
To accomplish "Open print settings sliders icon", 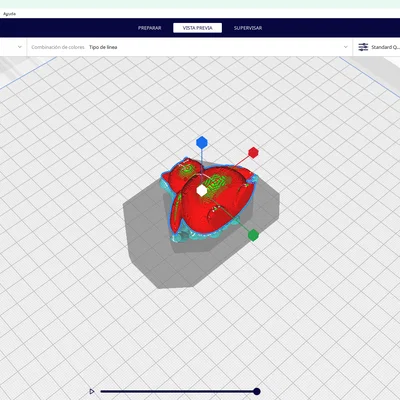I will click(363, 47).
